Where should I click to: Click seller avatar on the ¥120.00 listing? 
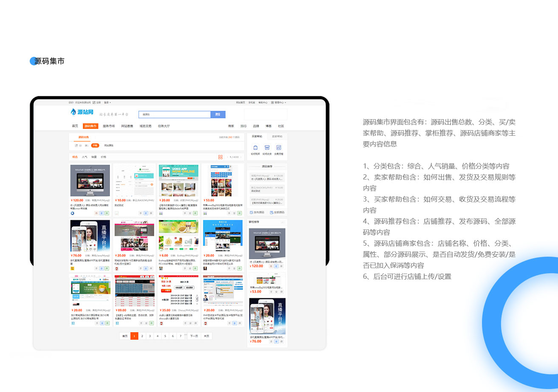pyautogui.click(x=72, y=213)
